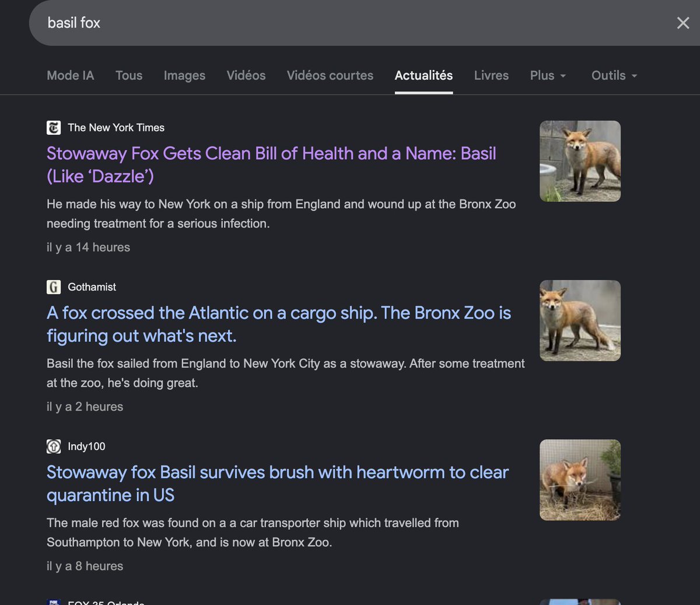Open the Vidéos courtes tab
Screen dimensions: 700x605
click(330, 75)
